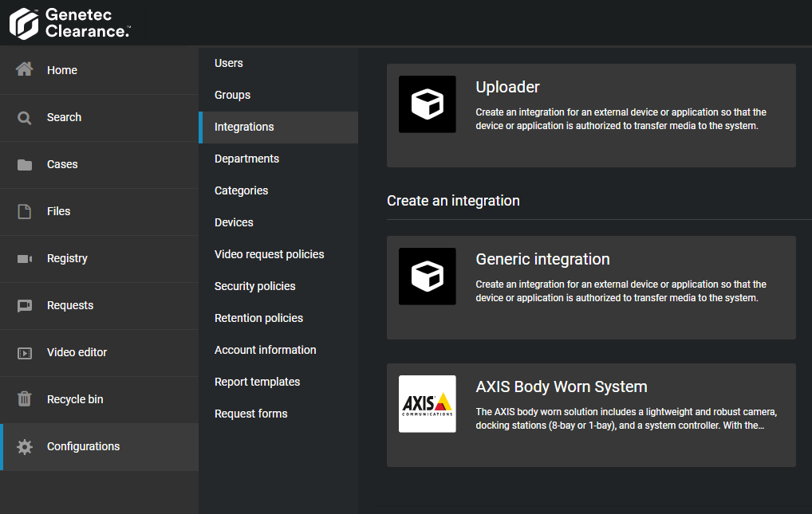Viewport: 812px width, 514px height.
Task: Open the Files section label
Action: coord(58,211)
